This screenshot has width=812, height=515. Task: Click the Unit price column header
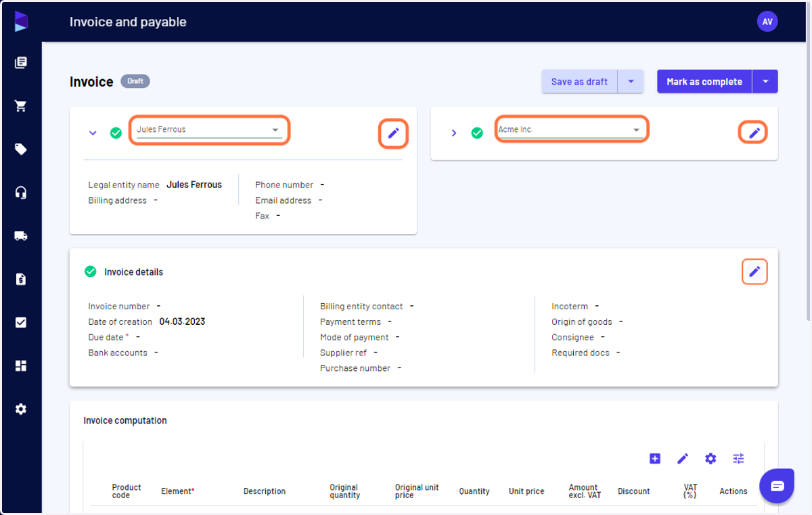(526, 491)
